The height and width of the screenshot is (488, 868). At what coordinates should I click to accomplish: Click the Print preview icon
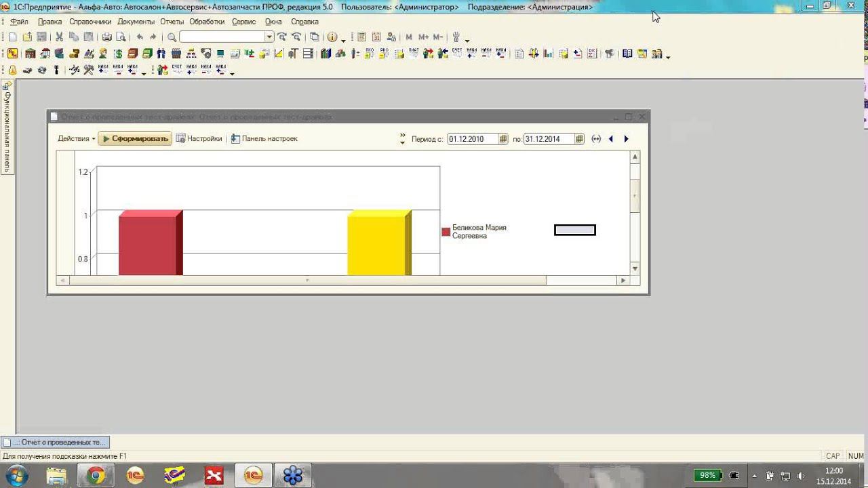tap(121, 37)
